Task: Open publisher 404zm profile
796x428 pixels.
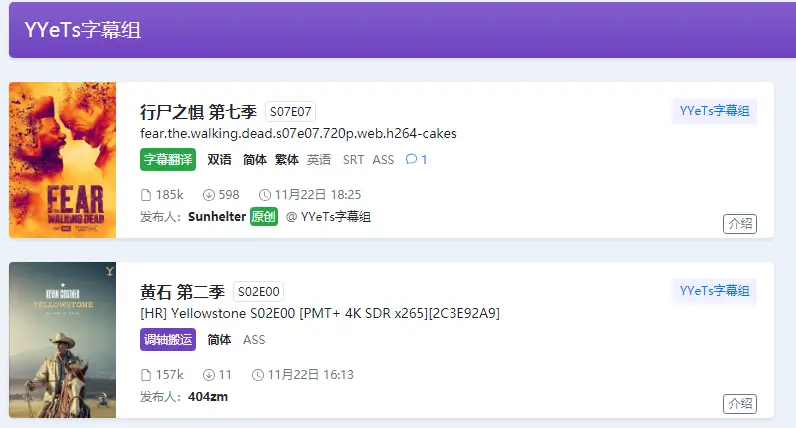Action: [x=208, y=397]
